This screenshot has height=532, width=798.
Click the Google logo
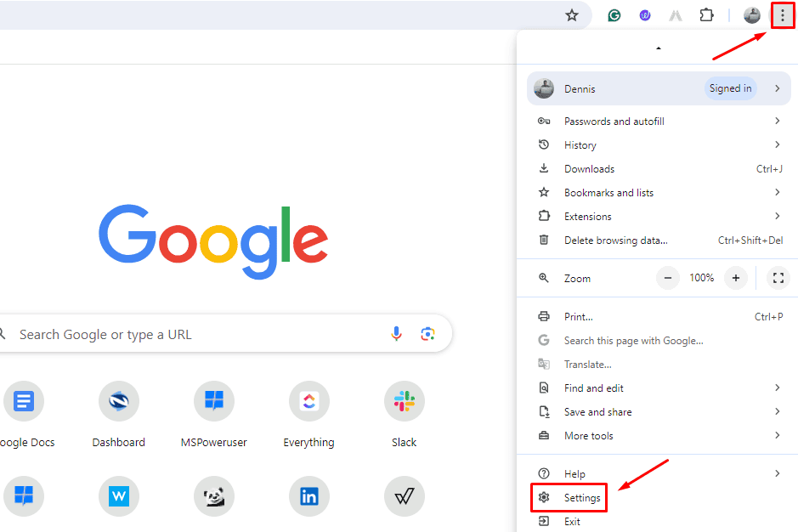[213, 241]
